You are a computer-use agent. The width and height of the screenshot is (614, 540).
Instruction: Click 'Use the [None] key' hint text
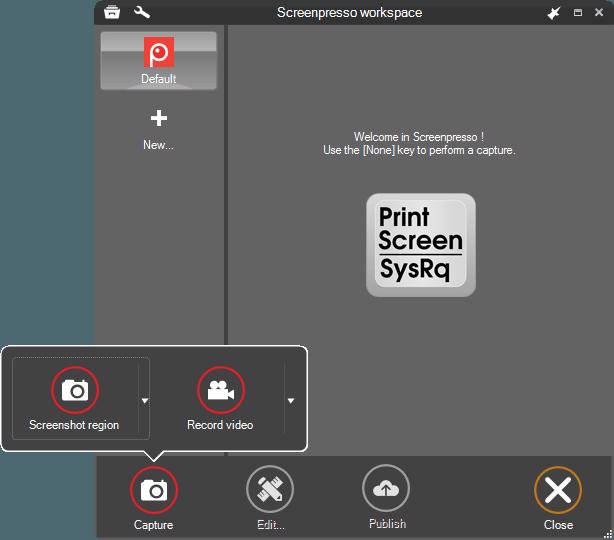tap(419, 150)
